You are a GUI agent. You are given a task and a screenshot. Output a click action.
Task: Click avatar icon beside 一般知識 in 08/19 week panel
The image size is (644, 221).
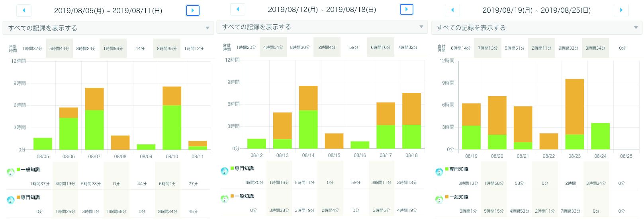(x=439, y=200)
